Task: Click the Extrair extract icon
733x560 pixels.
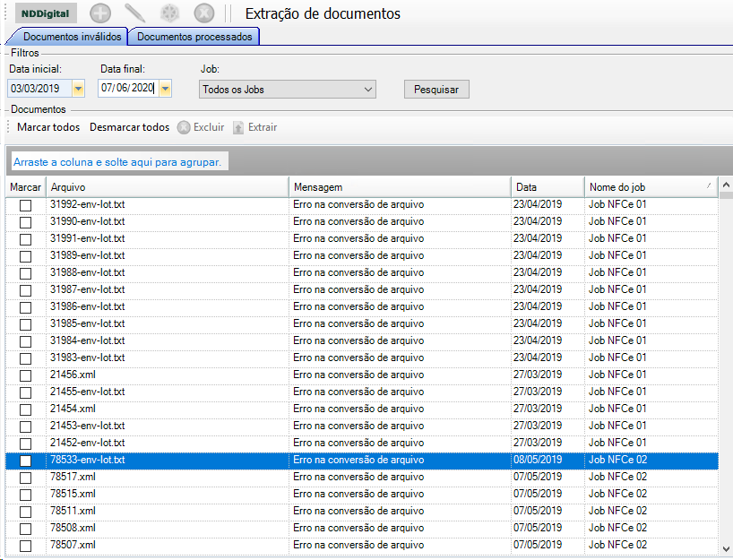Action: tap(238, 127)
